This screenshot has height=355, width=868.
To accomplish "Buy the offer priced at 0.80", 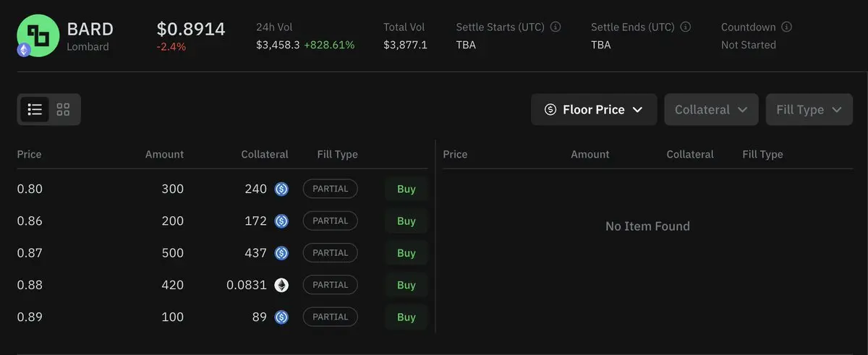I will tap(407, 189).
